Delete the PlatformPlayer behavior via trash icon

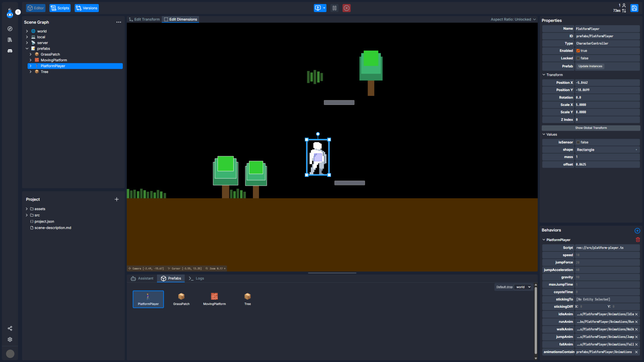pos(638,240)
